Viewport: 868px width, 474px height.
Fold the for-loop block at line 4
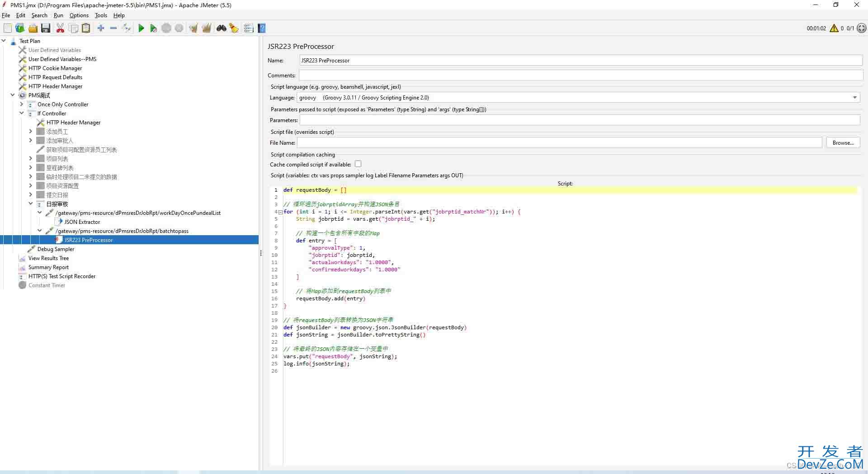point(280,212)
